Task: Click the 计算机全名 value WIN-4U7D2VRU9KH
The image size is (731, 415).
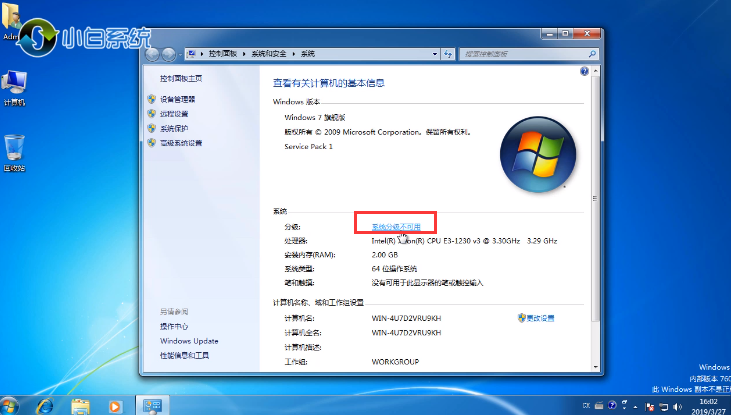Action: [406, 333]
